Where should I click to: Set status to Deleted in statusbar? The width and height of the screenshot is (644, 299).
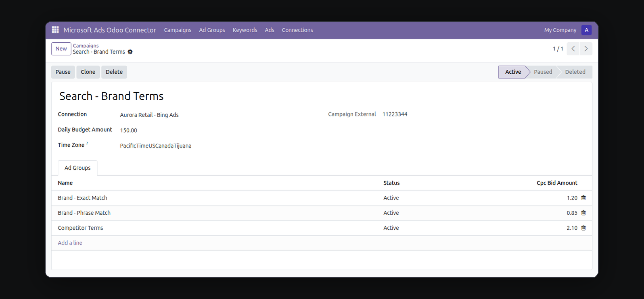[575, 72]
